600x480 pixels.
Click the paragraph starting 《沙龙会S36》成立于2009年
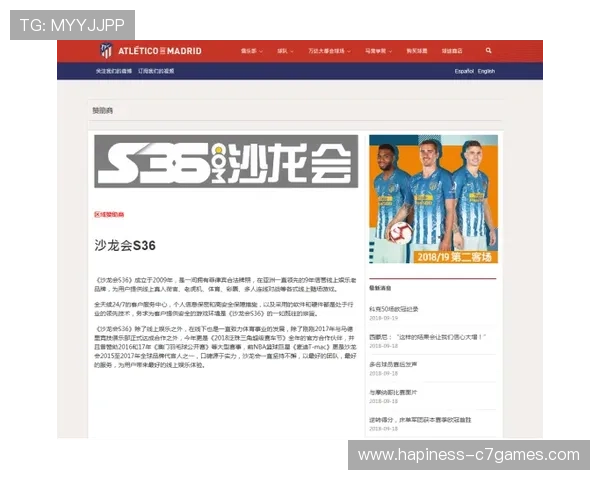point(225,285)
